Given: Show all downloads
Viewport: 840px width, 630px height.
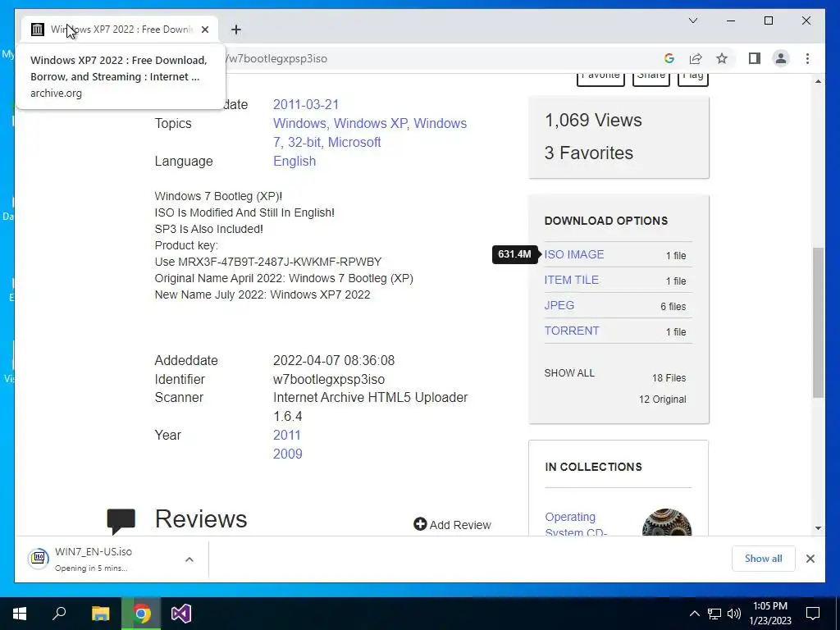Looking at the screenshot, I should 763,558.
